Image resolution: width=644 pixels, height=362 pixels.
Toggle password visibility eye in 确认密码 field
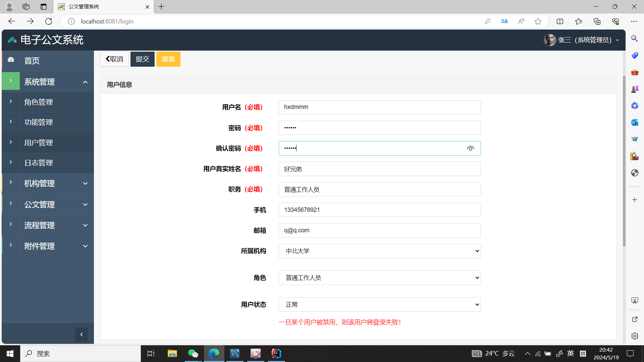click(470, 148)
